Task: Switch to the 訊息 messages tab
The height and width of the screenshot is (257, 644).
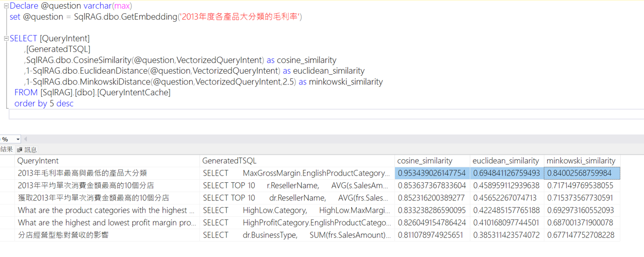Action: click(27, 149)
